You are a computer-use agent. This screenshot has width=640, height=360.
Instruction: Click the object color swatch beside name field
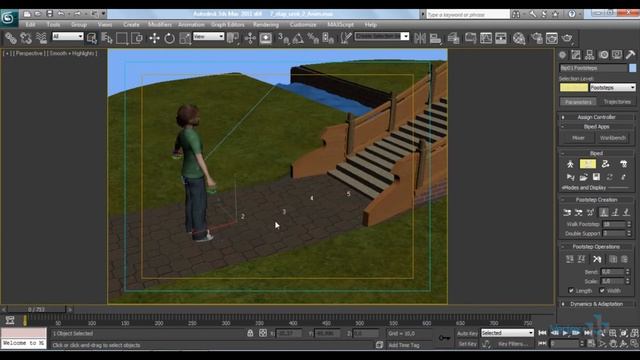pyautogui.click(x=632, y=68)
